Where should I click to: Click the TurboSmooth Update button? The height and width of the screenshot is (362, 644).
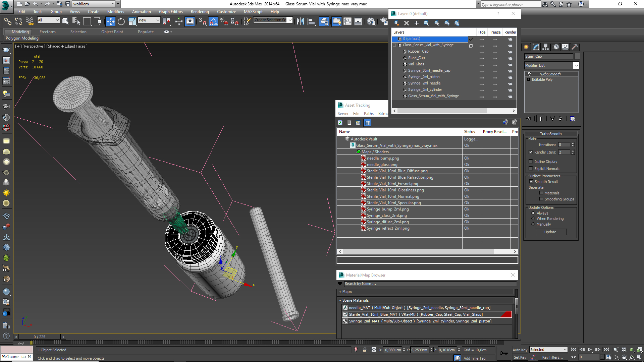[x=550, y=232]
